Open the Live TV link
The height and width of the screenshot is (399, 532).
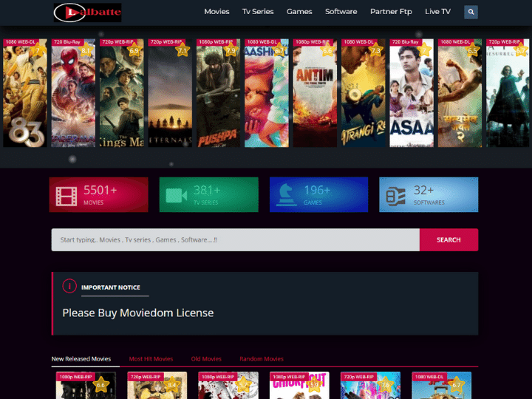tap(437, 12)
